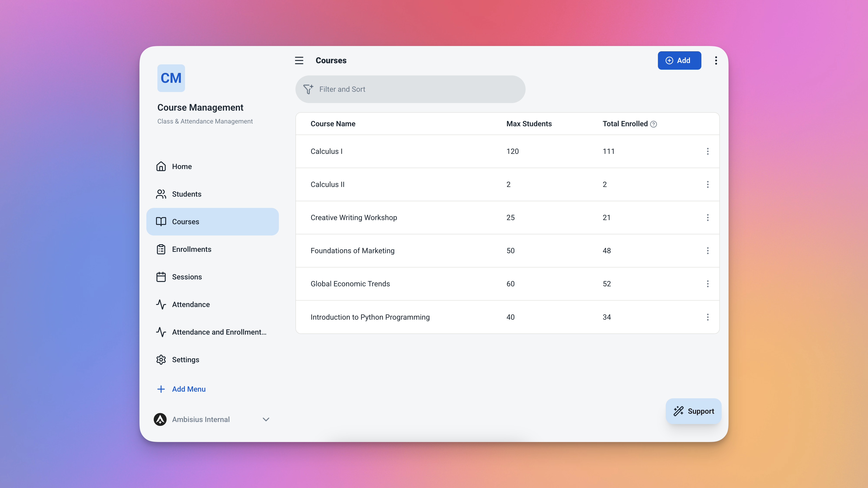Open row options for Global Economic Trends
Screen dimensions: 868x488
pyautogui.click(x=708, y=284)
